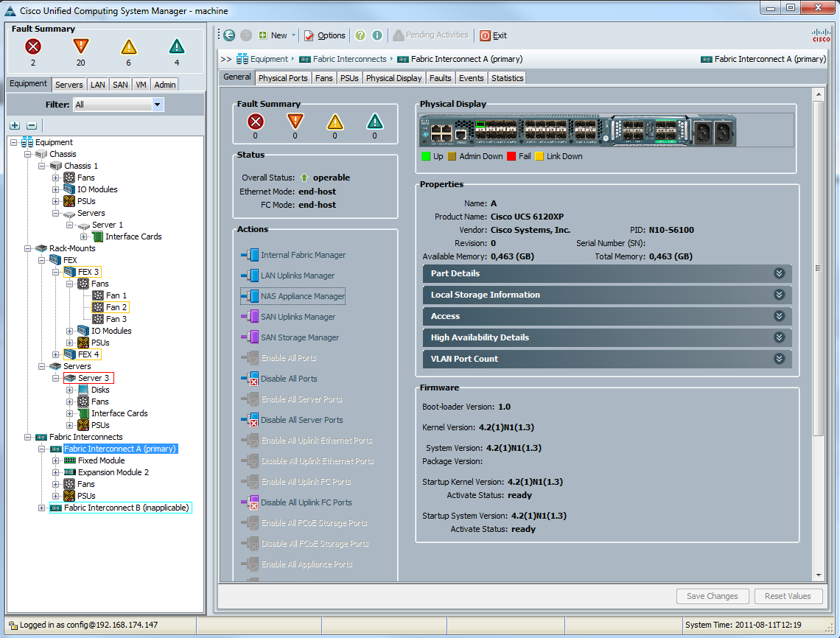Click the Back navigation arrow icon
840x638 pixels.
coord(229,35)
